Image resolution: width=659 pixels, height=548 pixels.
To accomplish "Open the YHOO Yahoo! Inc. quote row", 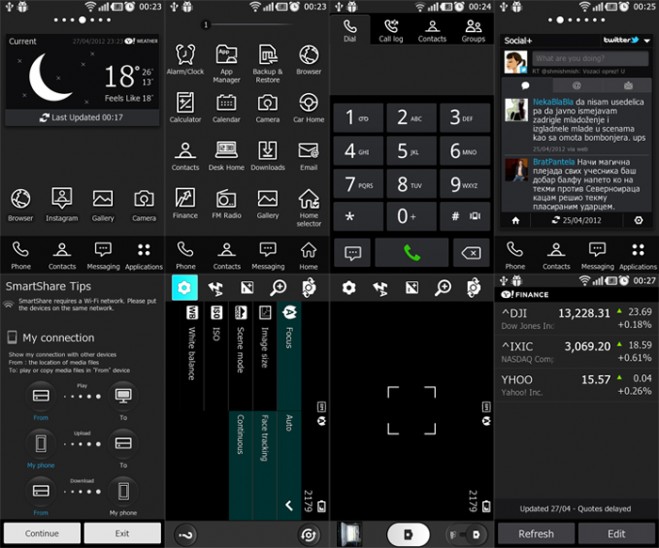I will click(x=576, y=385).
